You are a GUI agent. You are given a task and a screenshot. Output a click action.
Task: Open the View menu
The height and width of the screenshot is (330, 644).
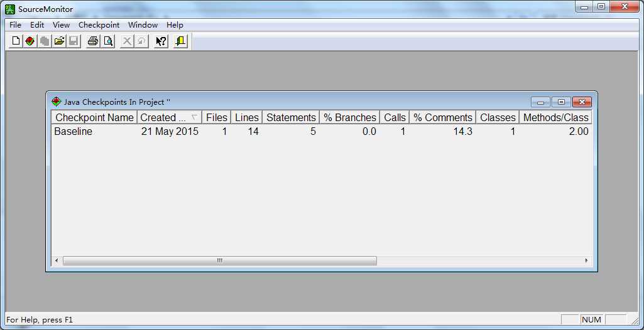point(61,25)
